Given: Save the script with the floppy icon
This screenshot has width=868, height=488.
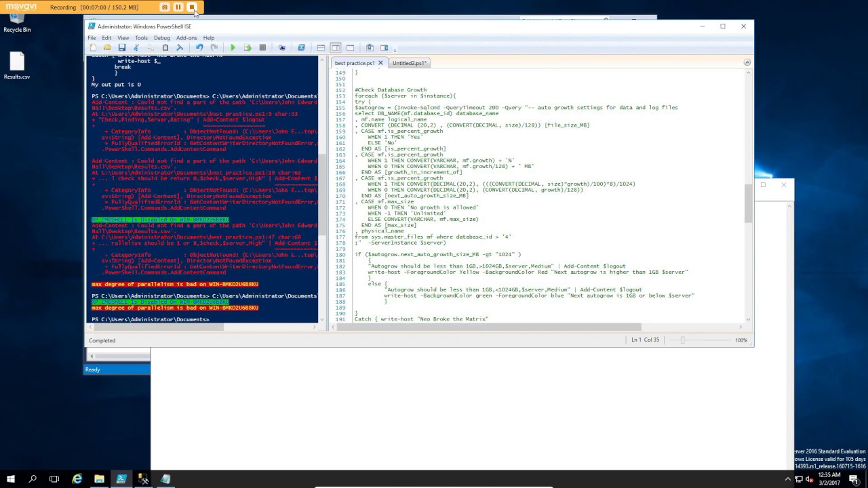Looking at the screenshot, I should click(122, 47).
